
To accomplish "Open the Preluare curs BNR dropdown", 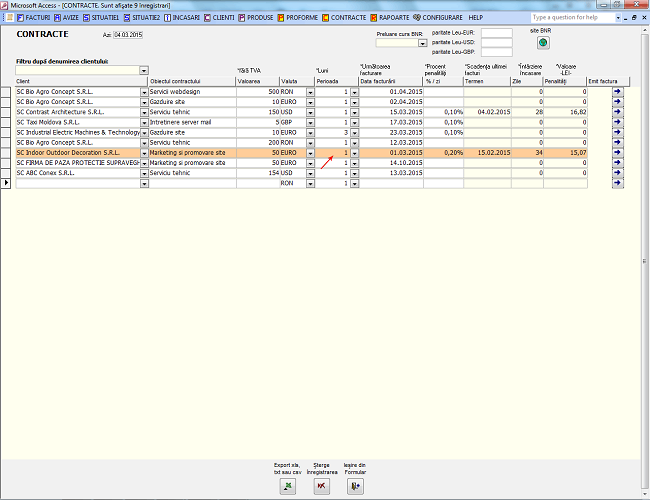I will tap(423, 43).
